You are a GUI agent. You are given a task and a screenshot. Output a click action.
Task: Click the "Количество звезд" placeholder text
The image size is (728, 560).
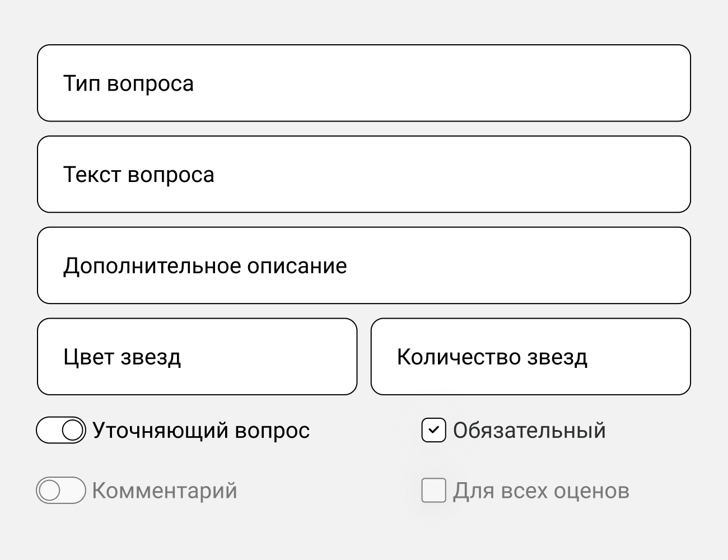[492, 357]
